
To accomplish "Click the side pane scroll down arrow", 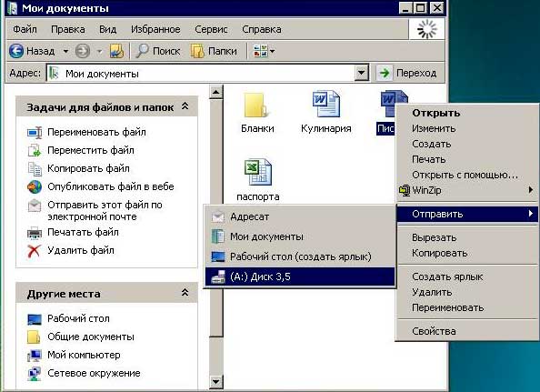I will [x=216, y=381].
